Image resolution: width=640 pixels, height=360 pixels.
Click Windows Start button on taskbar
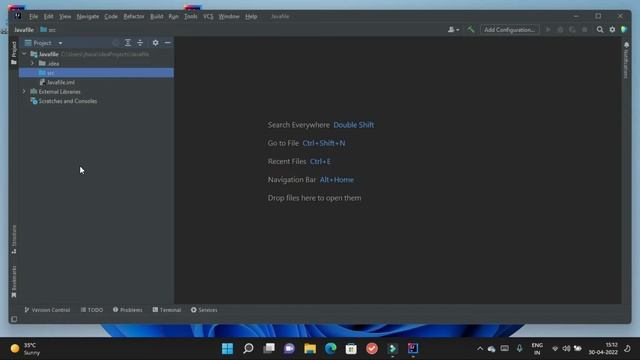[227, 349]
